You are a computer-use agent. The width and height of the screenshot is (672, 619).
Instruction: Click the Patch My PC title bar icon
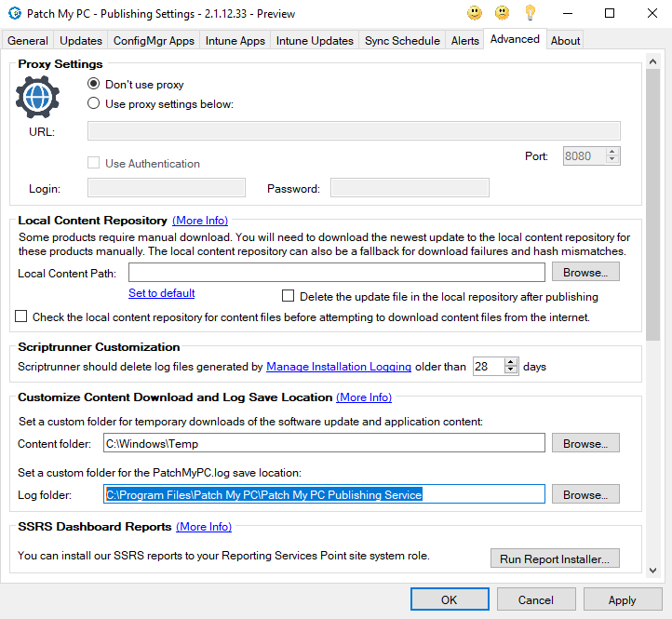click(15, 13)
